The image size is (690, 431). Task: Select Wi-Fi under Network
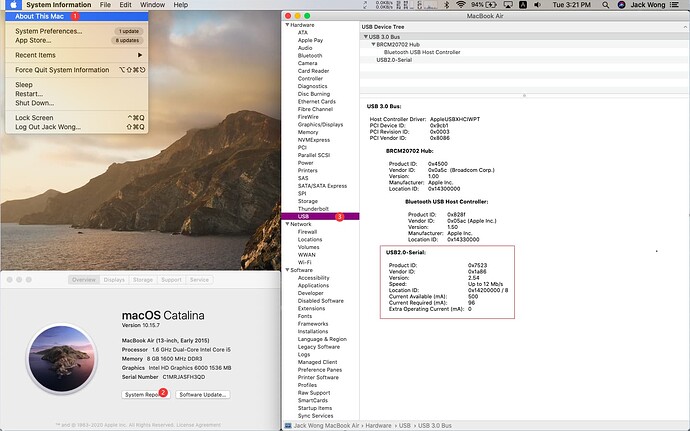coord(304,262)
